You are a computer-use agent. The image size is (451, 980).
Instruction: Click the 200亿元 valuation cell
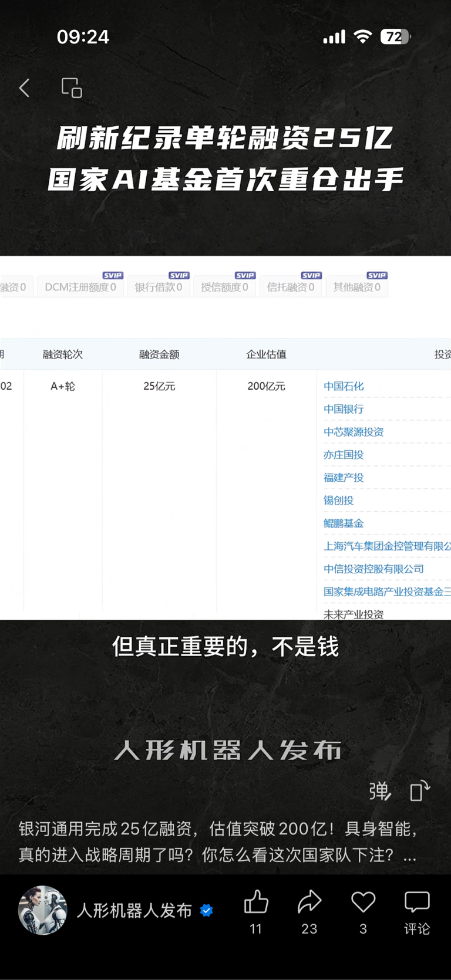(x=266, y=386)
